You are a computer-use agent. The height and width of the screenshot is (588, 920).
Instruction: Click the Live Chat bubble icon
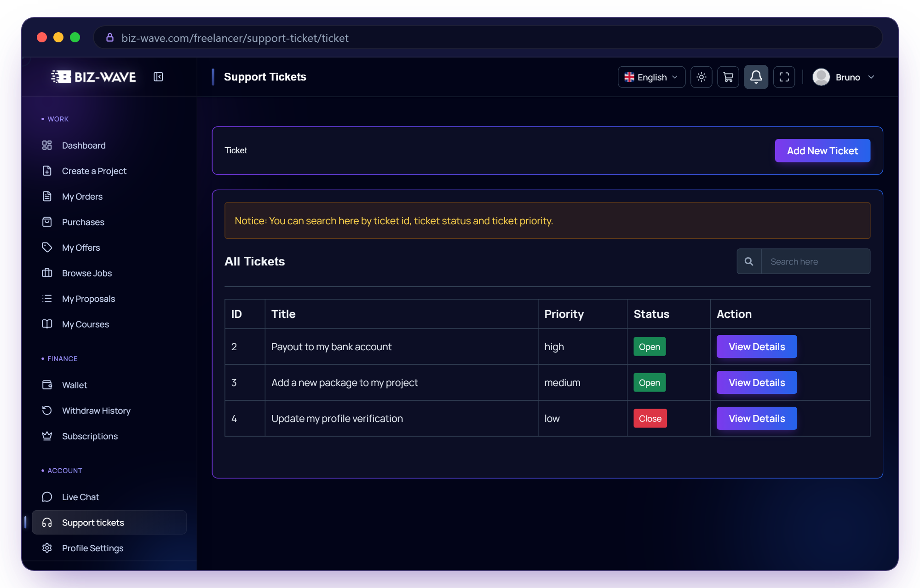47,497
